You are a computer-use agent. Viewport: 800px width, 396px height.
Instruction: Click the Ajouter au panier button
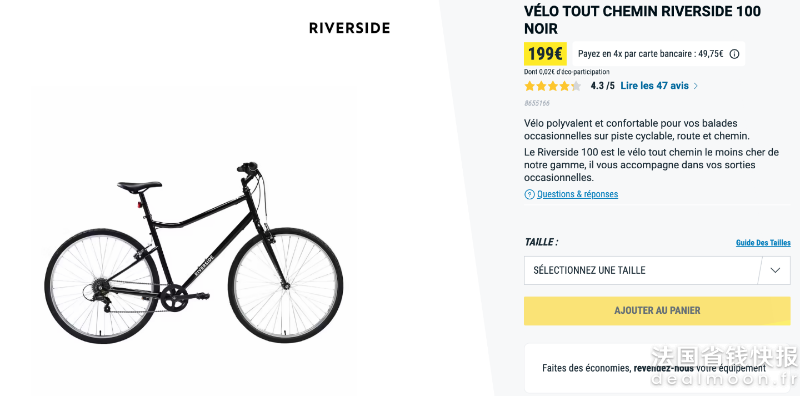657,311
